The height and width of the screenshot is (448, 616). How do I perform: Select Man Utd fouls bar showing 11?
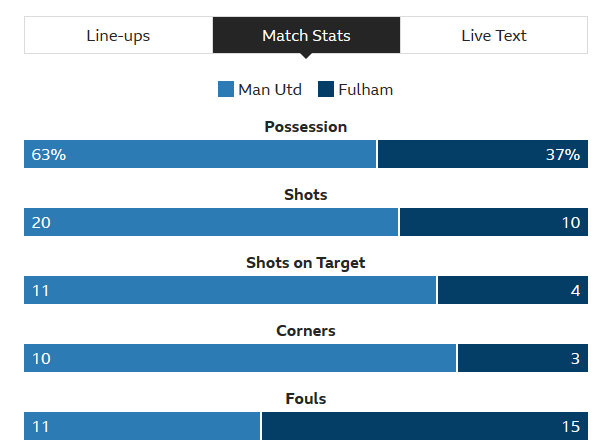(x=142, y=426)
